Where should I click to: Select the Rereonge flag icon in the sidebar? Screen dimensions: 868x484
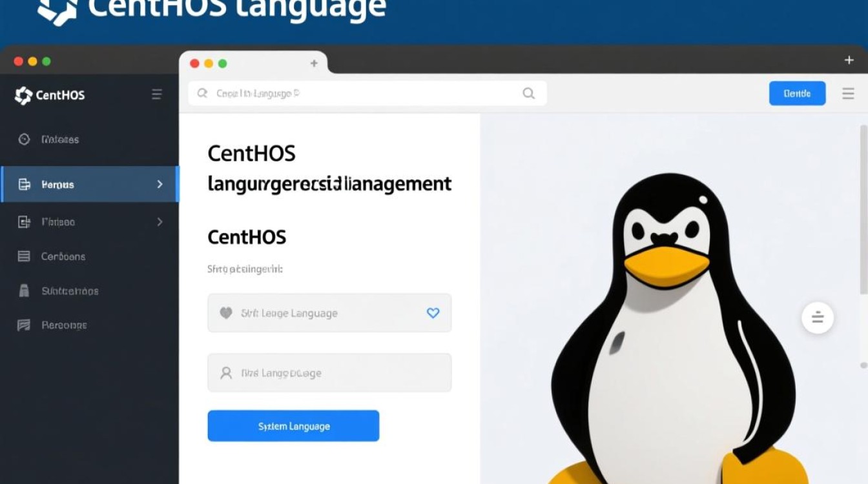[25, 325]
